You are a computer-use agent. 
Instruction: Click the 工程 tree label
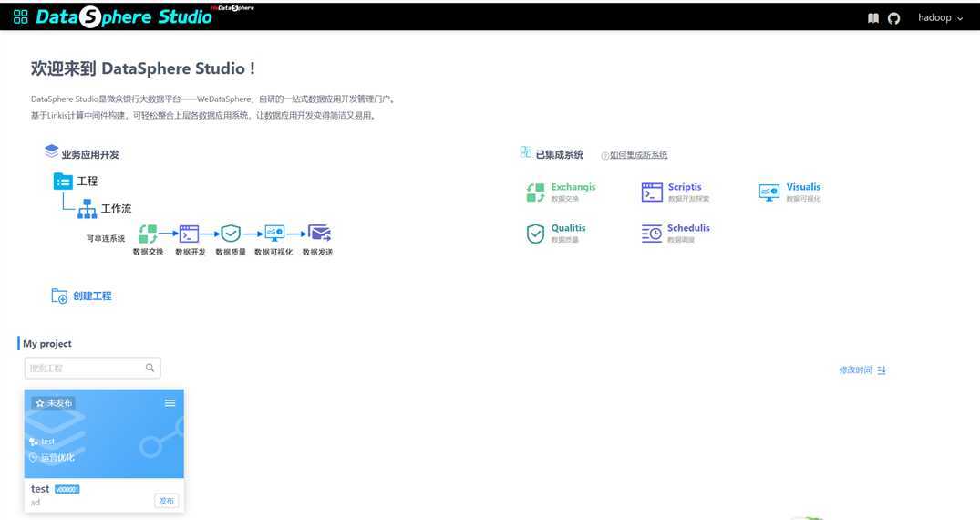tap(87, 182)
